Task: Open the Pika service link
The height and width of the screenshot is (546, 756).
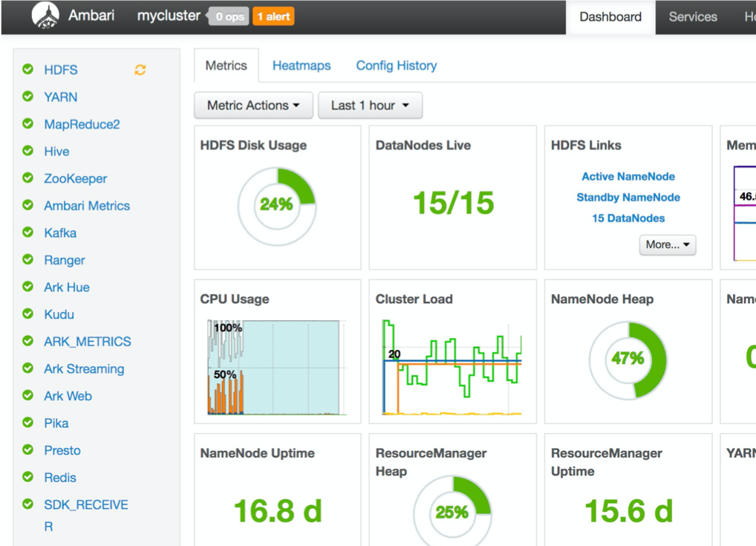Action: coord(56,423)
